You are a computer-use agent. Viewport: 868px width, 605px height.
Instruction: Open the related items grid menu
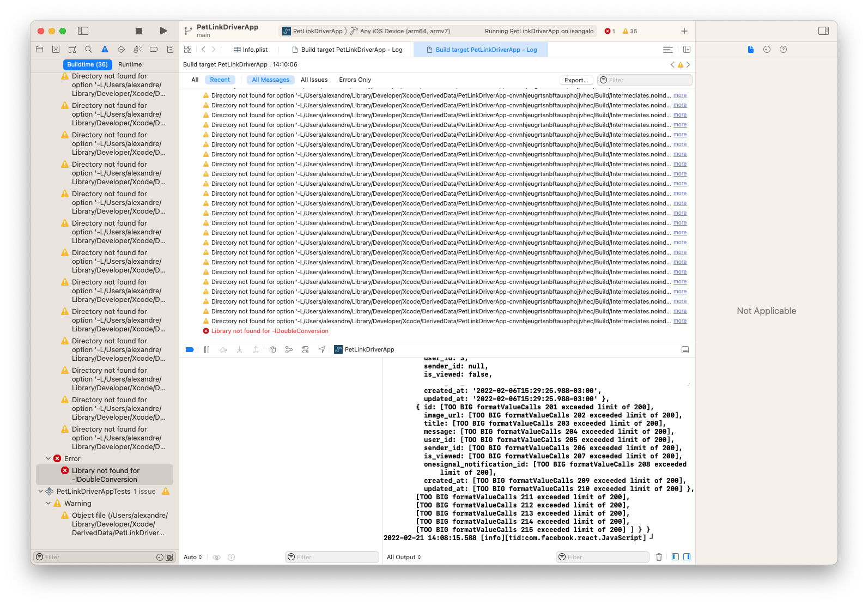coord(187,50)
